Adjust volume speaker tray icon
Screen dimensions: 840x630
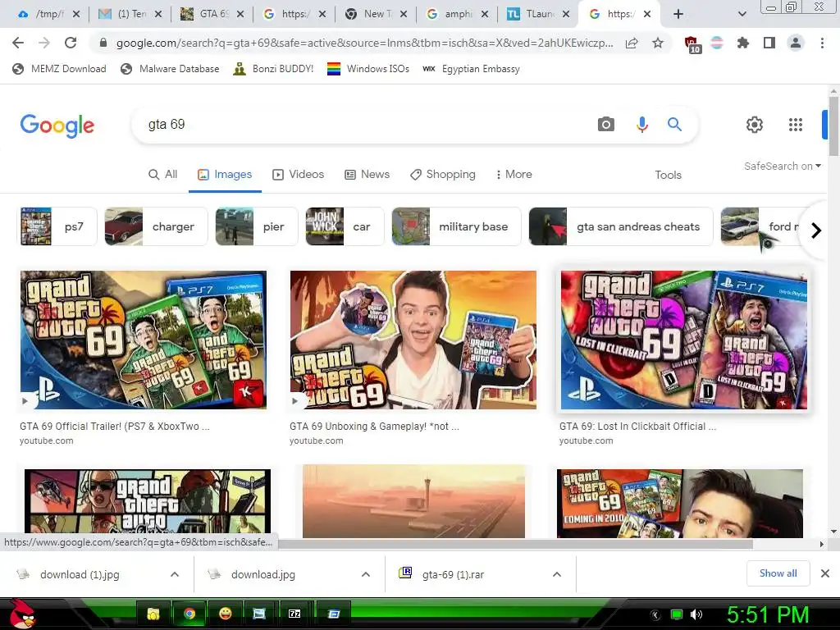(696, 614)
